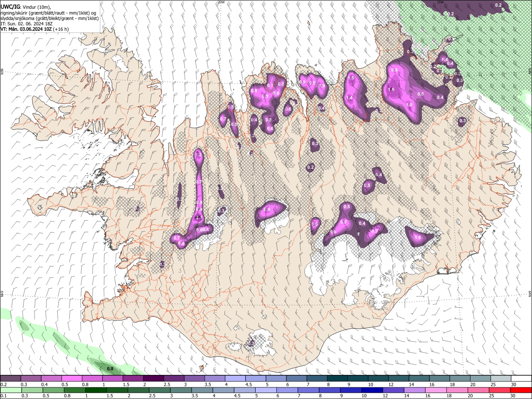
Task: Click the upper legend swatch labeled 0.2
Action: pos(10,379)
